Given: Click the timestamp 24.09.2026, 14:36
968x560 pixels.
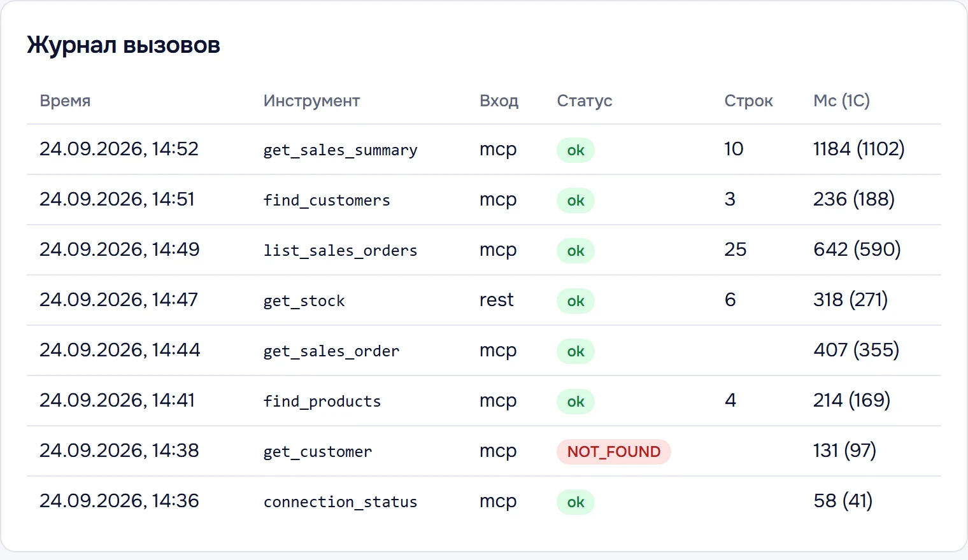Looking at the screenshot, I should (119, 501).
